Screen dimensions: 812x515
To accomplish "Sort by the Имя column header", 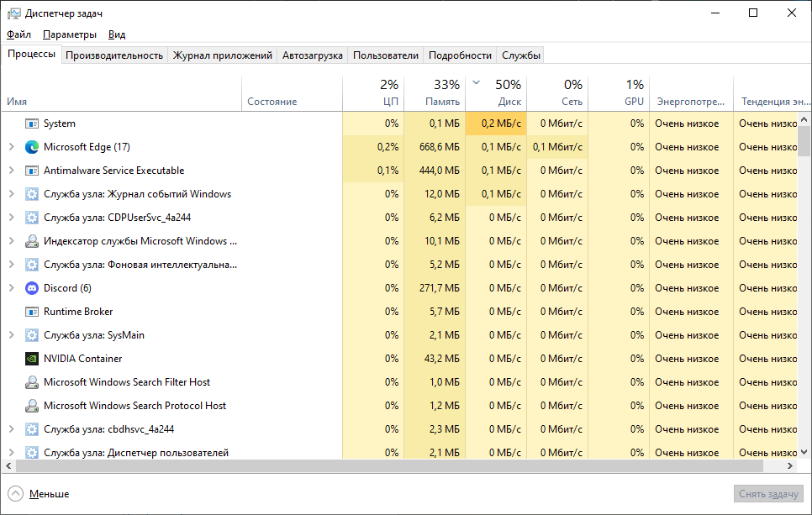I will 122,94.
